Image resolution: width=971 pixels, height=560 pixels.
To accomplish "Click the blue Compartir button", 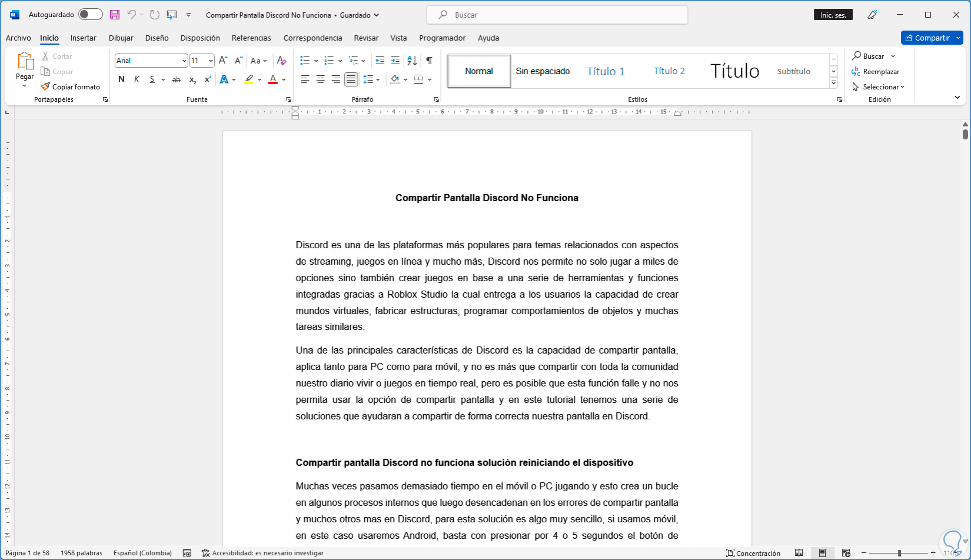I will (927, 38).
